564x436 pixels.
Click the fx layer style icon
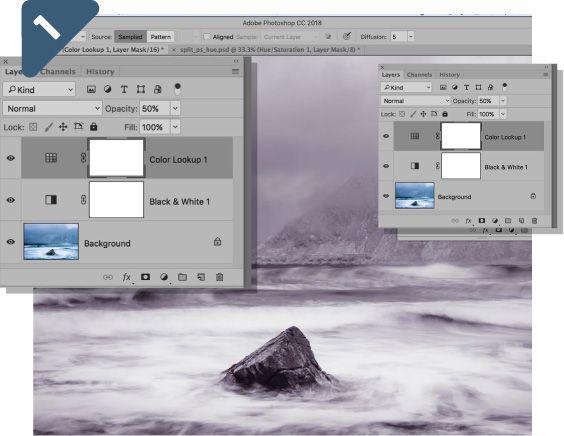[126, 277]
